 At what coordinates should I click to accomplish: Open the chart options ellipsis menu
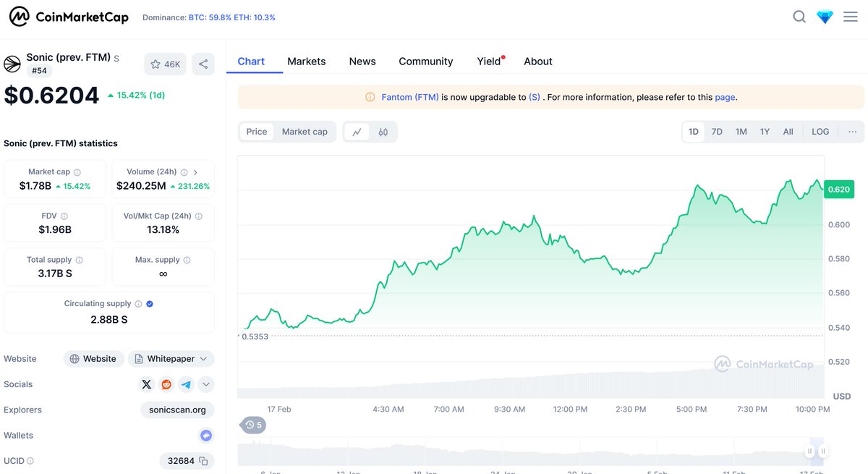pos(852,132)
